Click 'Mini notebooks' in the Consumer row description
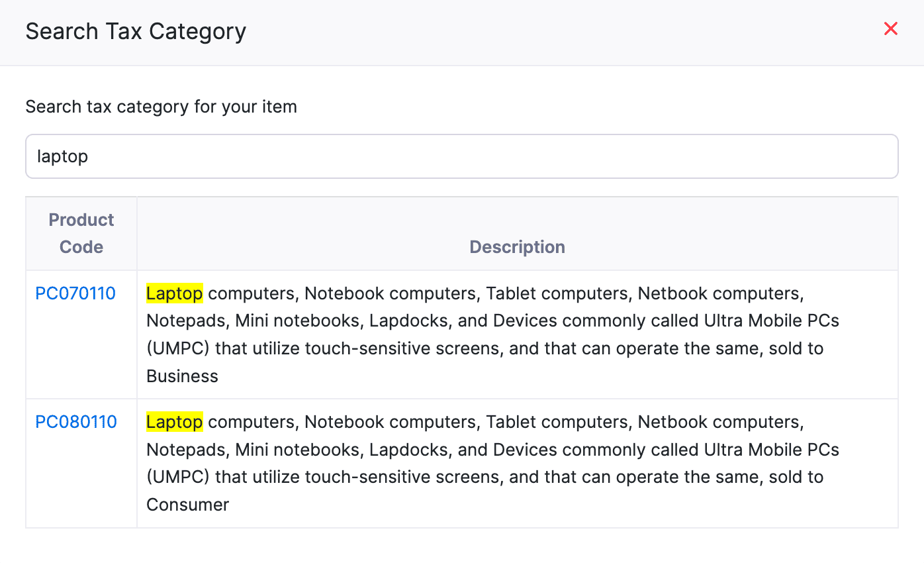This screenshot has width=924, height=563. tap(298, 450)
